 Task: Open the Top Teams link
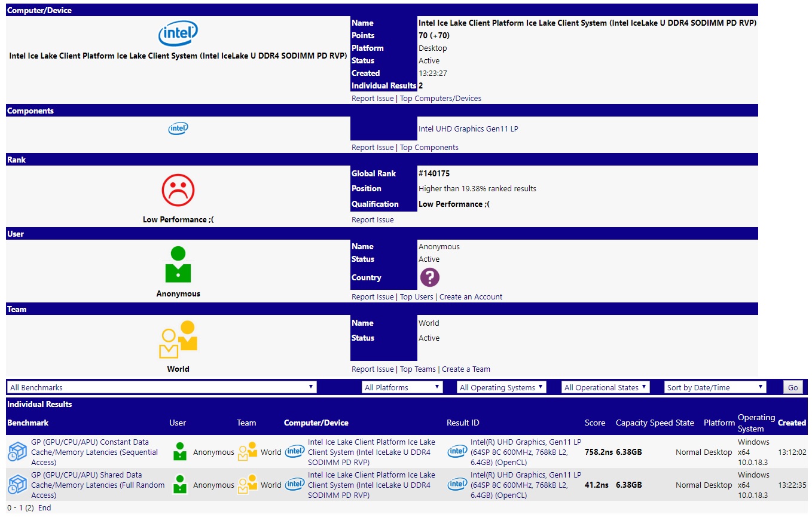click(x=418, y=369)
